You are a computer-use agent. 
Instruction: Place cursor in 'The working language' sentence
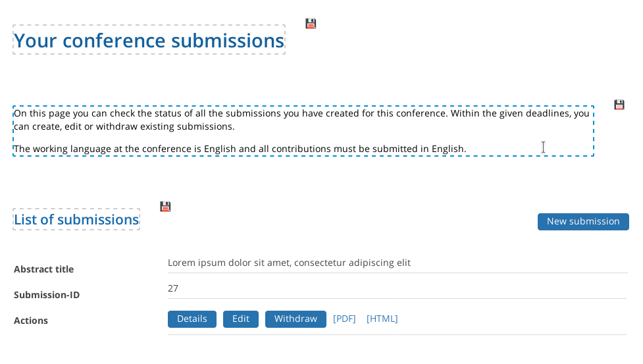click(240, 149)
